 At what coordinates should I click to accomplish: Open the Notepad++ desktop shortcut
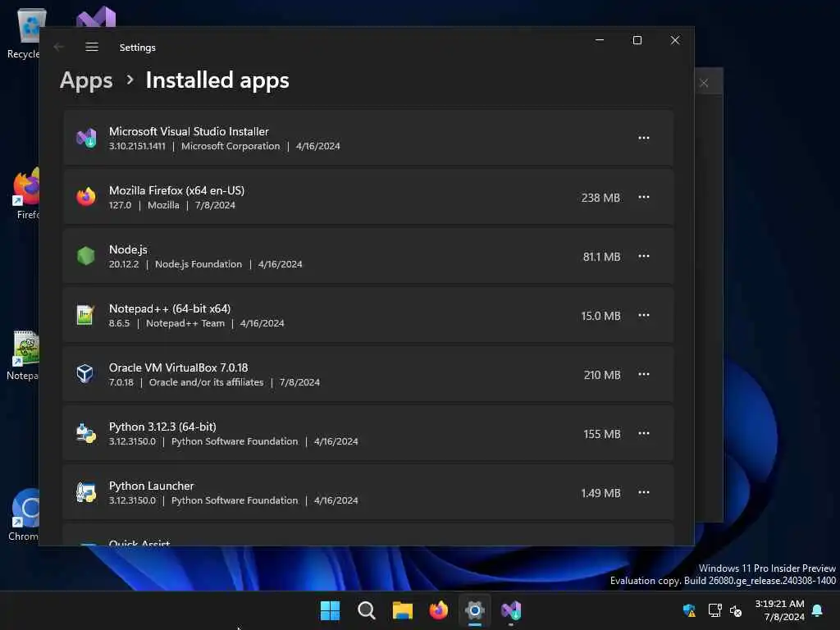[24, 354]
